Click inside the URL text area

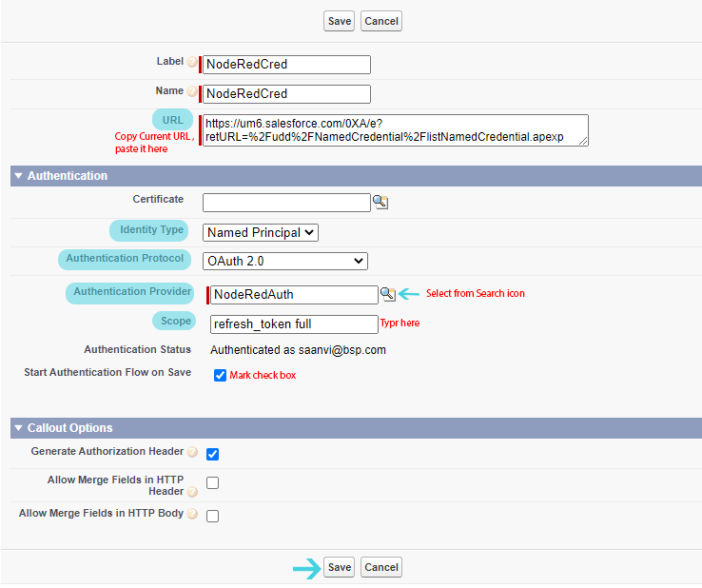pyautogui.click(x=395, y=130)
